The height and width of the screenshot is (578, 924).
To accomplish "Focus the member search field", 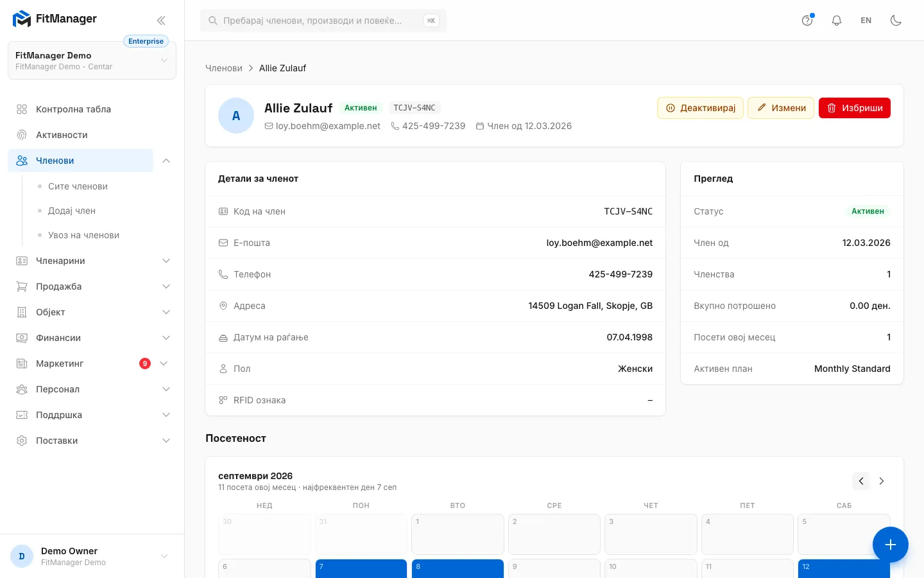I will coord(323,21).
